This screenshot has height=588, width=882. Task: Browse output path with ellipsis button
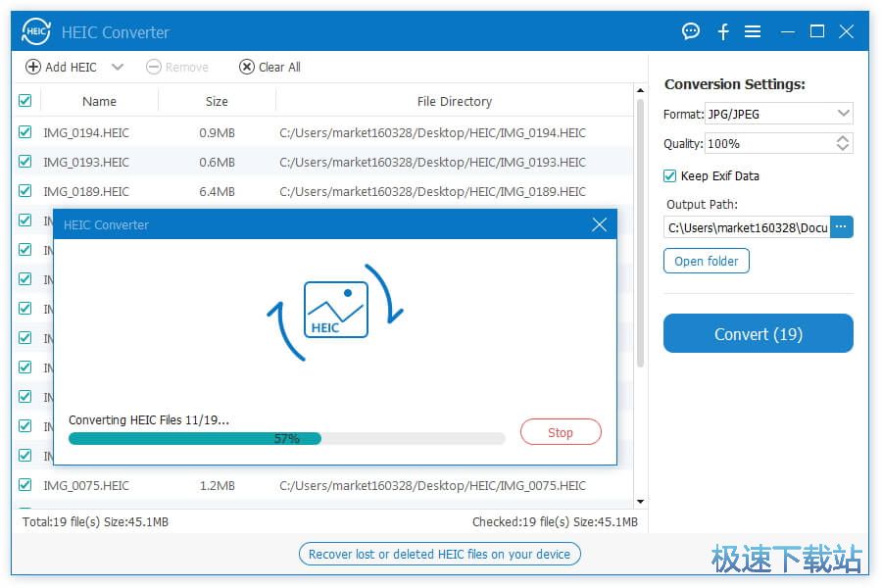(x=842, y=227)
